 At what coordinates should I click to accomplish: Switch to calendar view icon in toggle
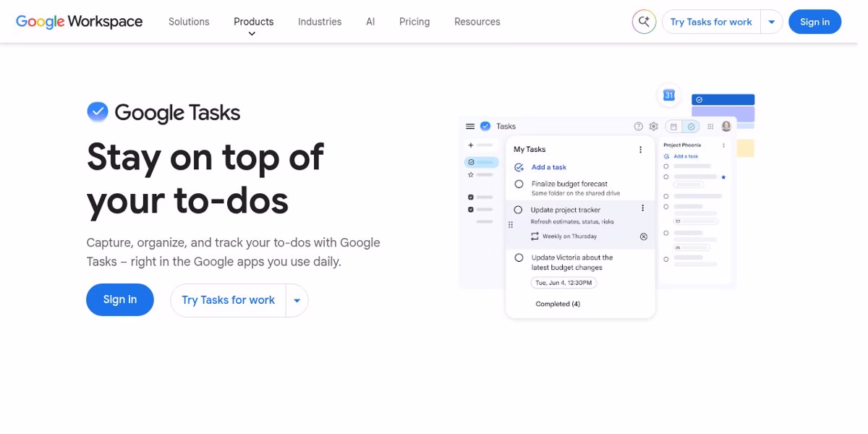click(674, 127)
